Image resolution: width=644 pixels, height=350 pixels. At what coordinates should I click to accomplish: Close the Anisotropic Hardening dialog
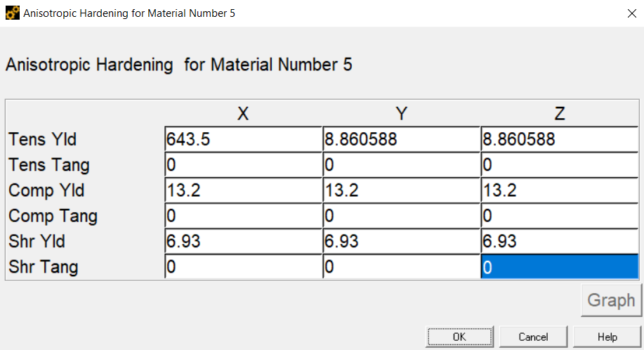[x=631, y=13]
